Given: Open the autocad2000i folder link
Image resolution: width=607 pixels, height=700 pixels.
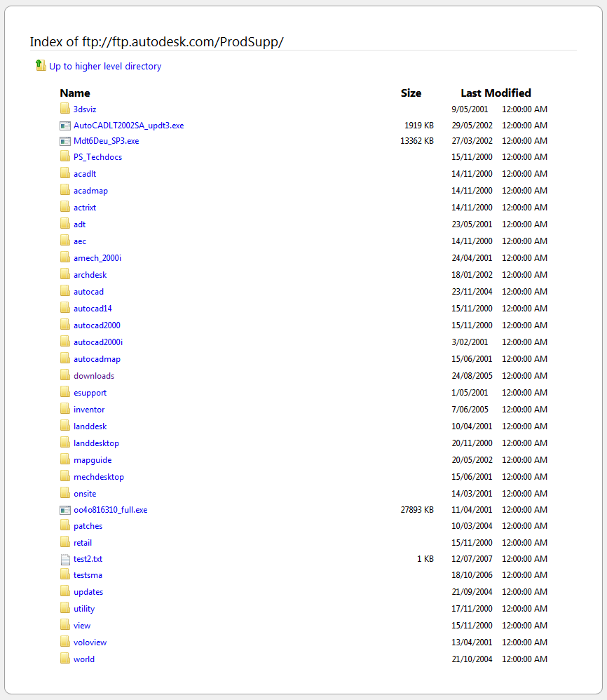Looking at the screenshot, I should pos(98,342).
